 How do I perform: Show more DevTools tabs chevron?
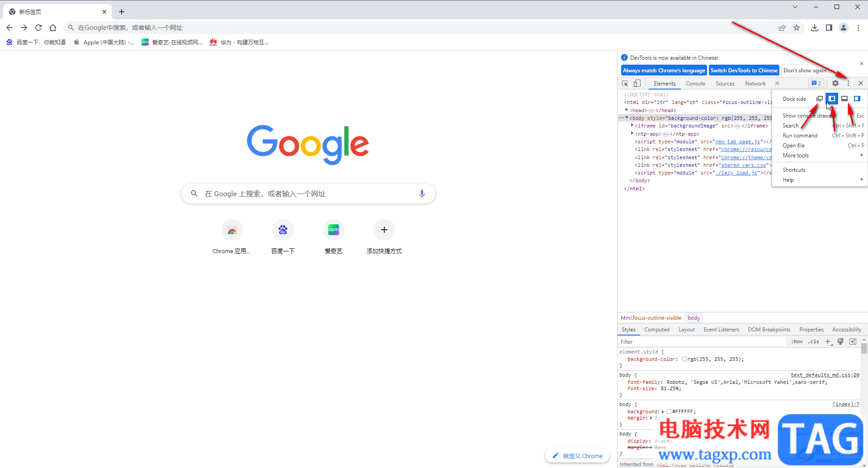point(777,83)
